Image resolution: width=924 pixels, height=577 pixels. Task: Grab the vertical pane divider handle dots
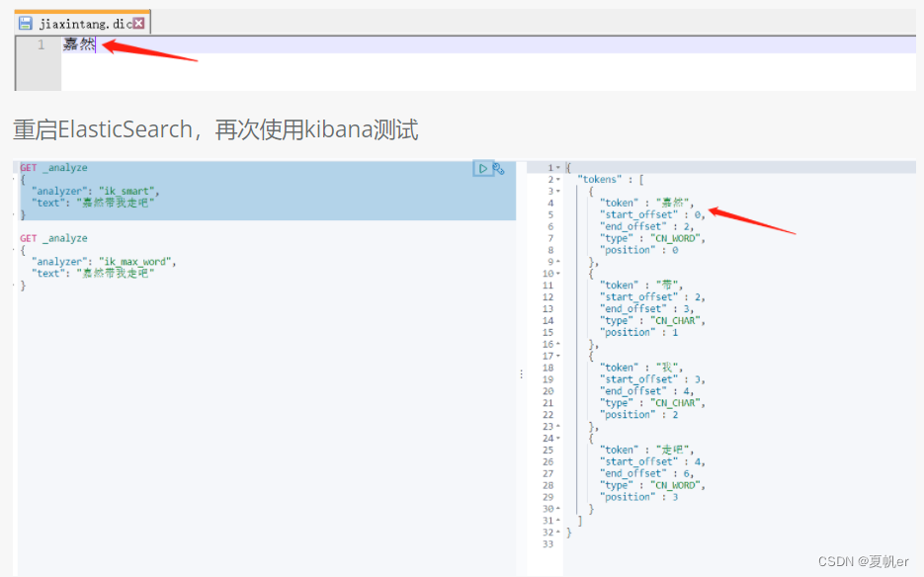click(522, 374)
